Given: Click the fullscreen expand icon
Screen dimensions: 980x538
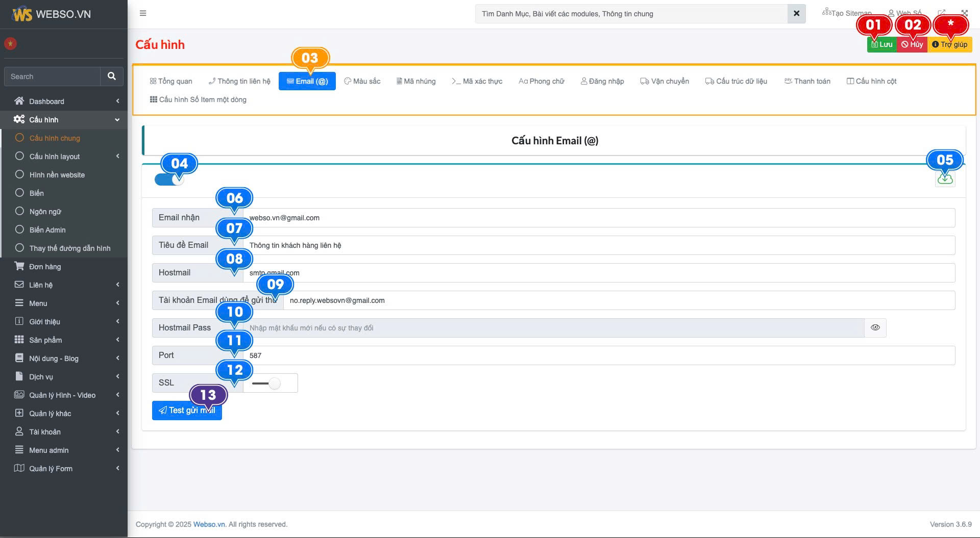Looking at the screenshot, I should click(964, 13).
